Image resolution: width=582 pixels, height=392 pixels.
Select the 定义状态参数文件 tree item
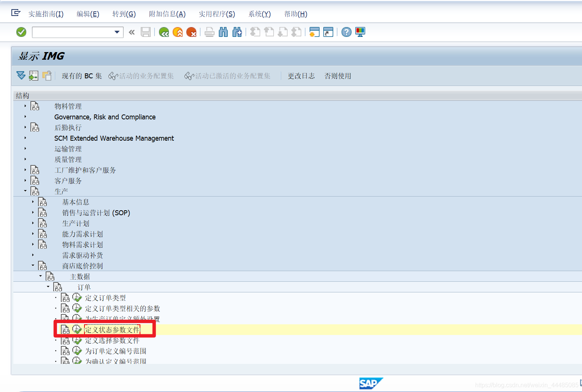click(x=112, y=330)
